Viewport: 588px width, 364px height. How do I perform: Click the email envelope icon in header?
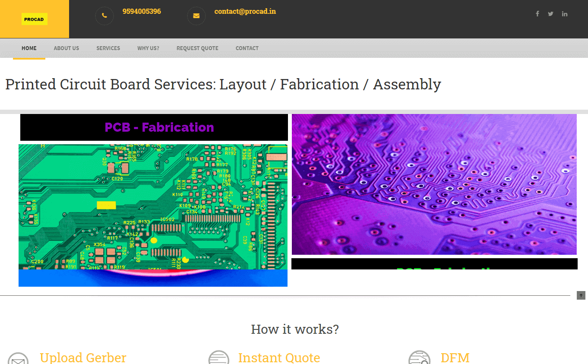tap(196, 16)
